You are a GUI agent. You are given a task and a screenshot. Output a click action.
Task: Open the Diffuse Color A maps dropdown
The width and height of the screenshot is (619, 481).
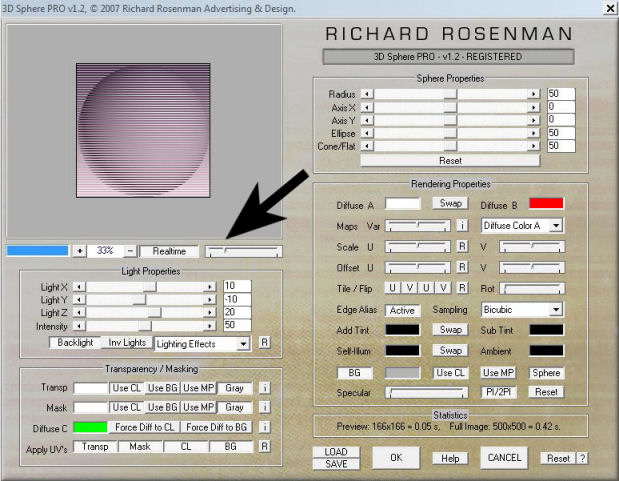pyautogui.click(x=556, y=225)
